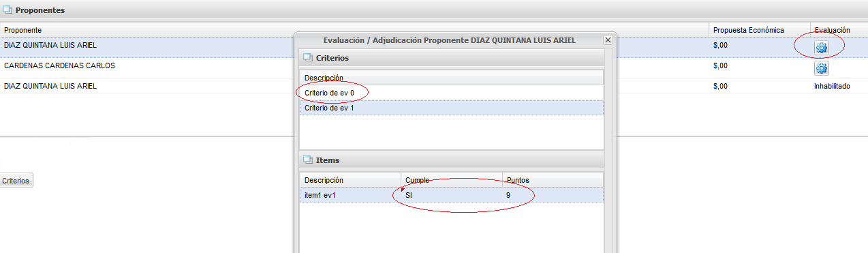Click the Items panel header icon
Viewport: 868px width, 253px height.
click(307, 160)
